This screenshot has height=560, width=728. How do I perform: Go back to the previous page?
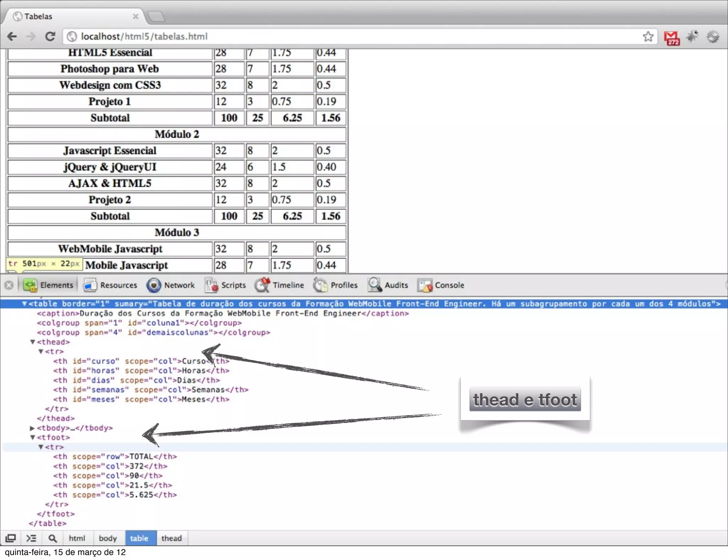coord(12,37)
